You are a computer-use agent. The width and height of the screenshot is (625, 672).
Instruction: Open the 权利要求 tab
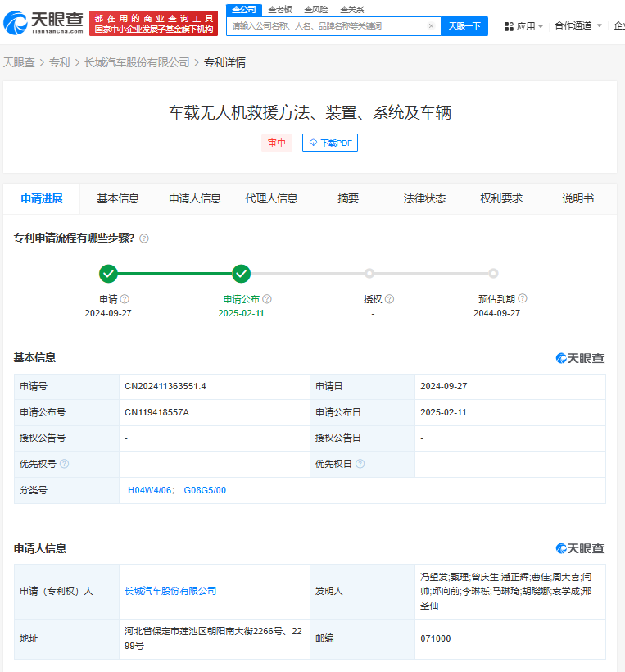pos(501,198)
